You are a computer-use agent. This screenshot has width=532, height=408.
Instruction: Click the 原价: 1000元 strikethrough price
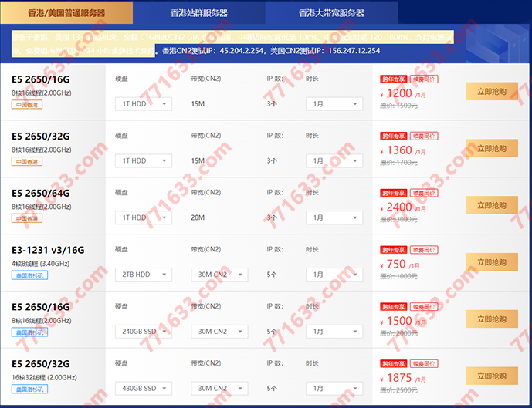(398, 277)
